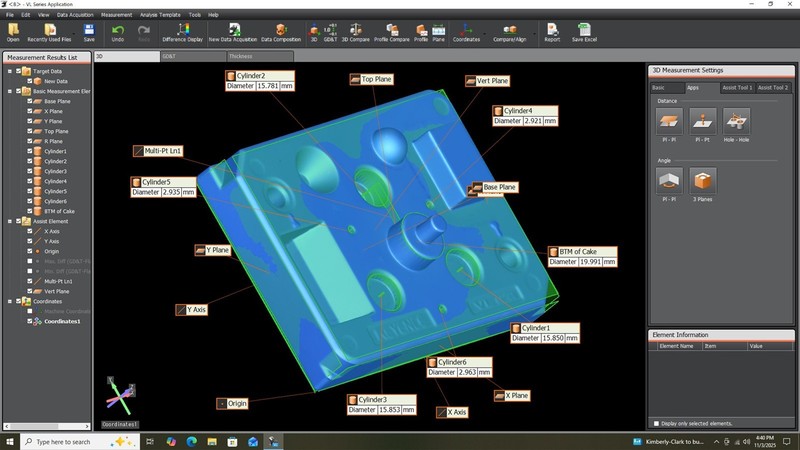Toggle the Origin checkbox

(x=30, y=251)
